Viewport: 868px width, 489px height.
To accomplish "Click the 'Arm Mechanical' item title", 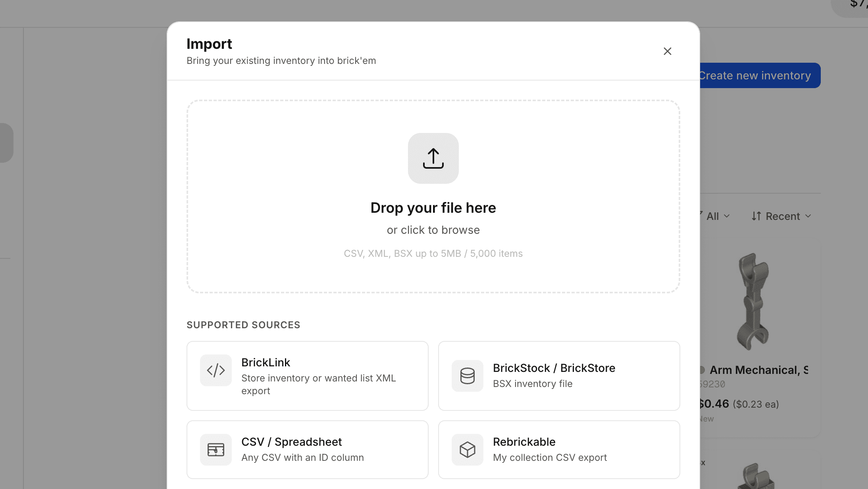I will click(759, 370).
